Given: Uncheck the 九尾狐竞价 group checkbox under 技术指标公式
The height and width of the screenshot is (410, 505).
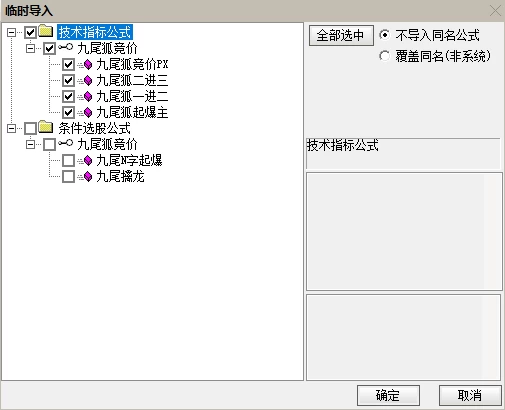Looking at the screenshot, I should click(49, 49).
